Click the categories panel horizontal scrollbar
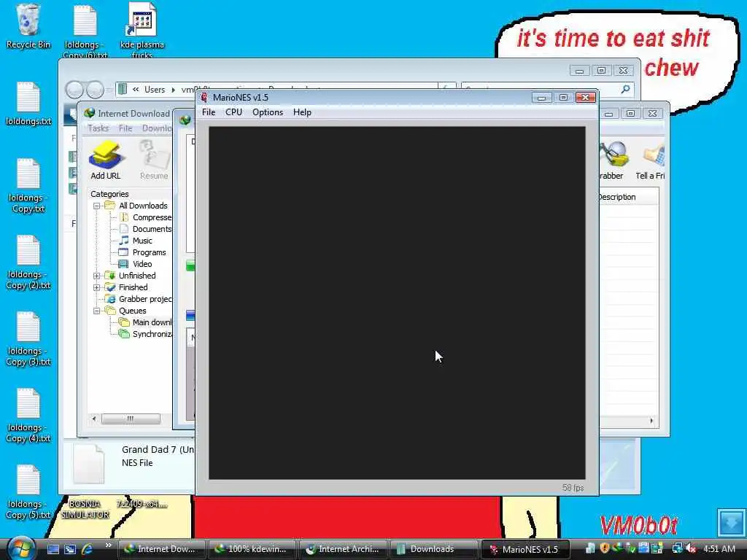This screenshot has width=747, height=560. coord(131,419)
